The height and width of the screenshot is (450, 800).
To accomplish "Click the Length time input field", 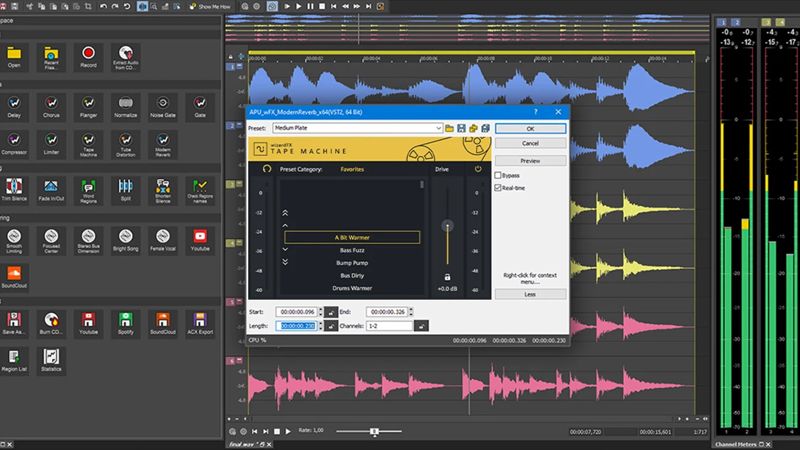I will [296, 326].
